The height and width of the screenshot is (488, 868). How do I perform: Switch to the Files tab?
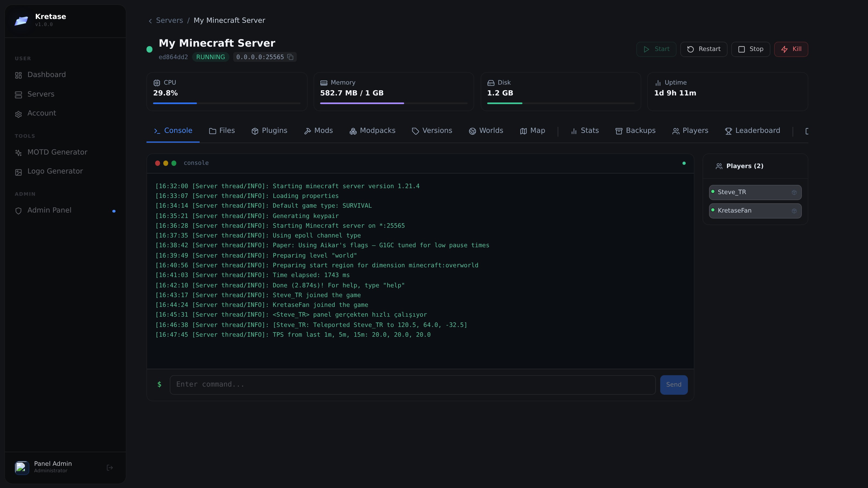pos(222,131)
